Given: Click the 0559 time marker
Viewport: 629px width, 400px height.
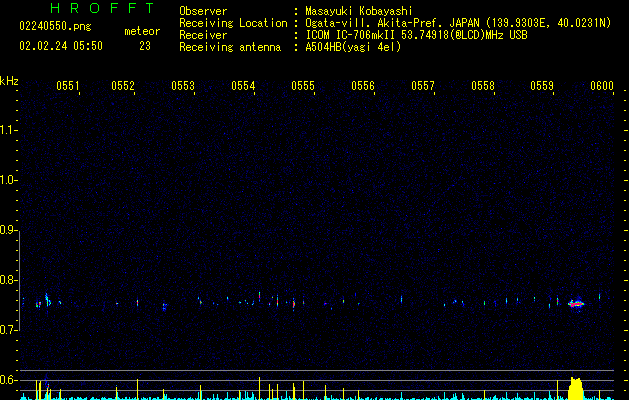Looking at the screenshot, I should 542,86.
